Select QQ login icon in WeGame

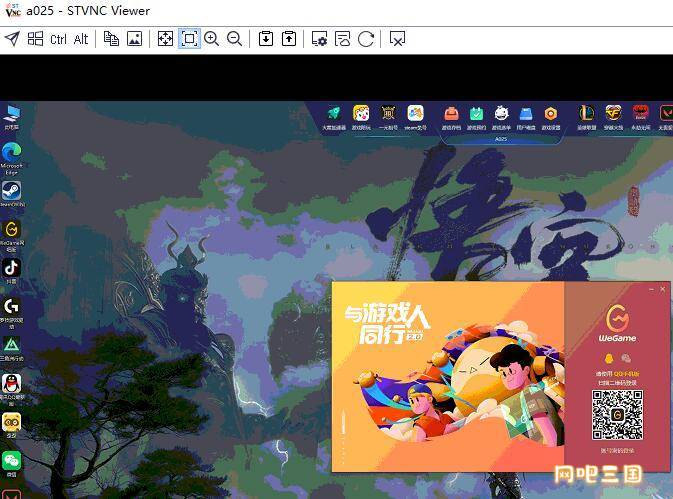[x=608, y=358]
